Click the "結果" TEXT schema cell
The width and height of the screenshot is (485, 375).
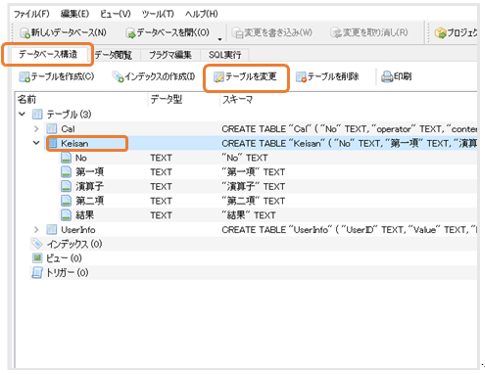pyautogui.click(x=249, y=215)
